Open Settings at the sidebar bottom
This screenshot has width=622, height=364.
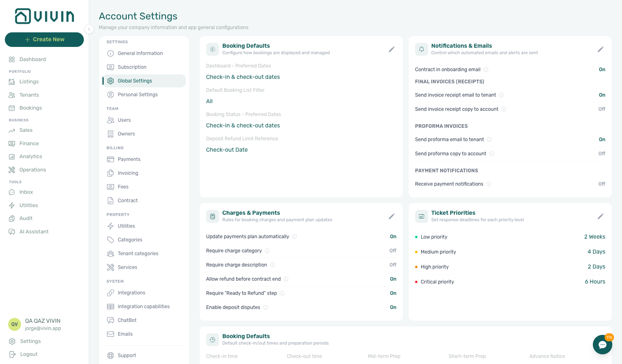coord(30,341)
